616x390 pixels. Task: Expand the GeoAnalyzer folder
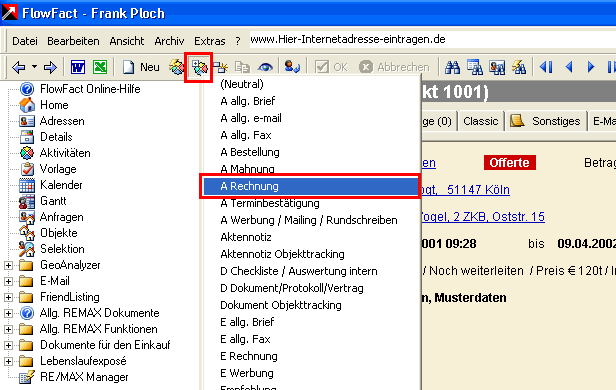click(x=8, y=265)
